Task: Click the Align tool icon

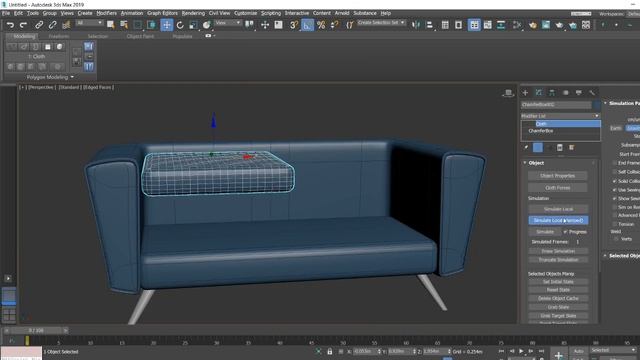Action: 429,25
